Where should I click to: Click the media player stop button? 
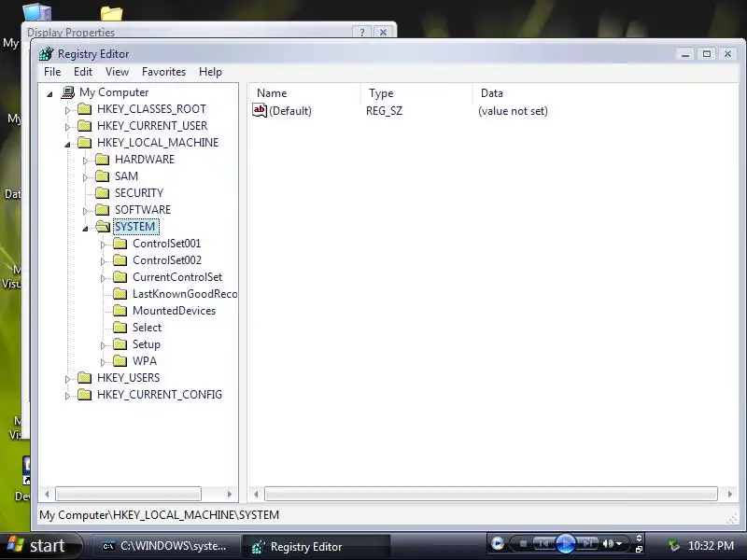(x=523, y=543)
